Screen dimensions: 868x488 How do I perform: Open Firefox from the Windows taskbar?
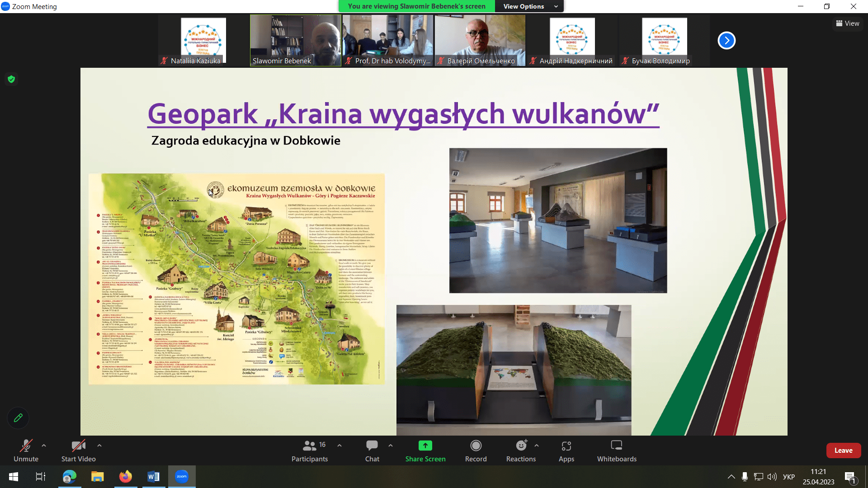(125, 477)
